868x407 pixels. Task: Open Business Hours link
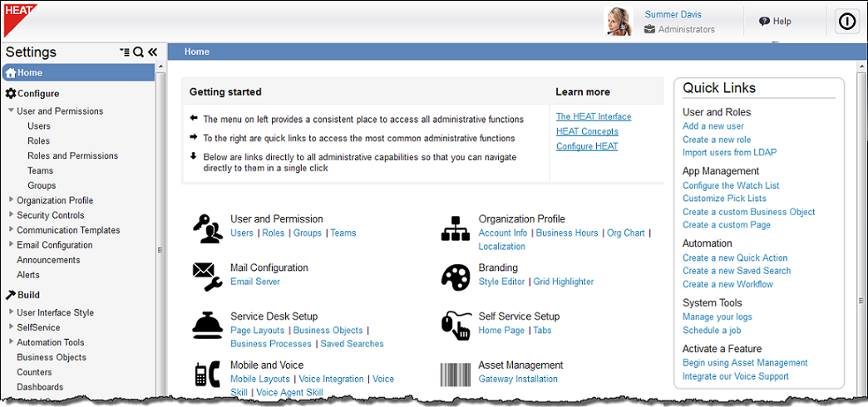click(x=567, y=233)
